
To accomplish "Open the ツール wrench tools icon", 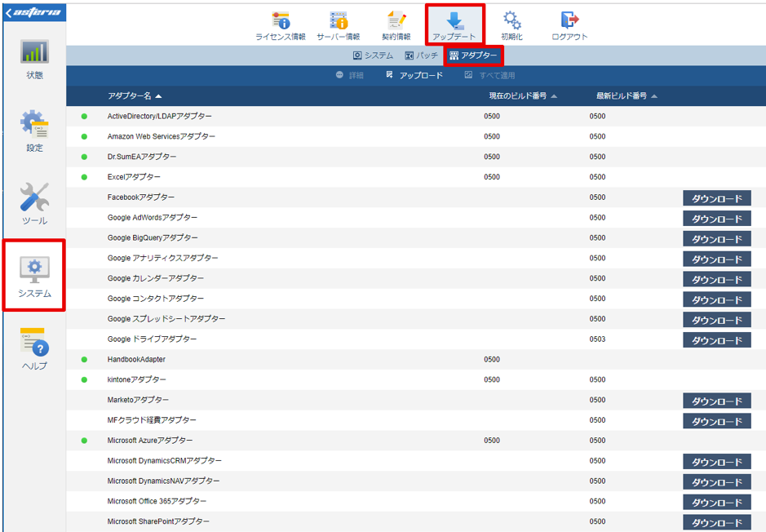I will pyautogui.click(x=34, y=197).
